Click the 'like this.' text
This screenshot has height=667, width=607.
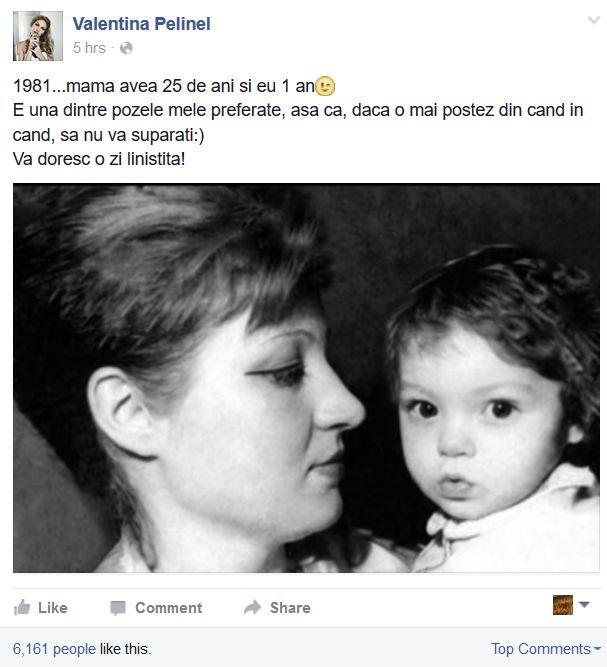(126, 649)
